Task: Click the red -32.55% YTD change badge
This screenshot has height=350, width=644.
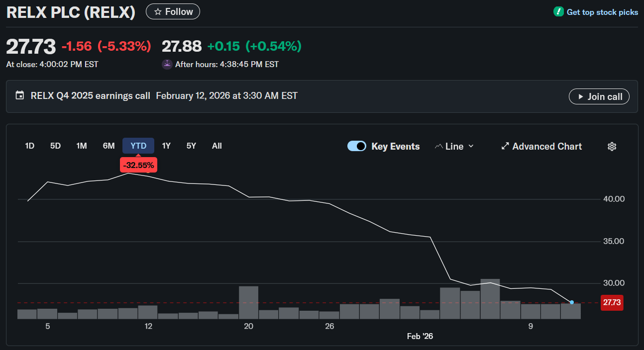Action: coord(138,165)
